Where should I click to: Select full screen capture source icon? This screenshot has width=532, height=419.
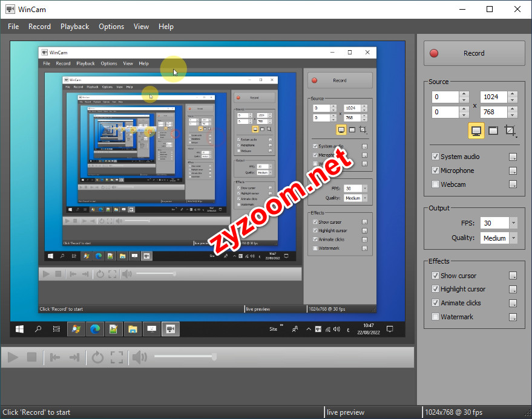point(476,131)
